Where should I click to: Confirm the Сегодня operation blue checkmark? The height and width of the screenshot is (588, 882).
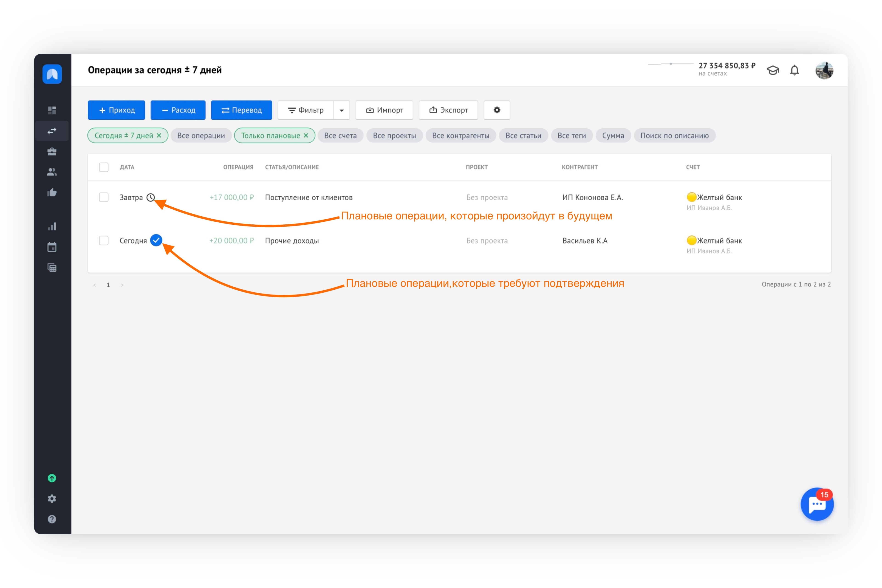[156, 240]
